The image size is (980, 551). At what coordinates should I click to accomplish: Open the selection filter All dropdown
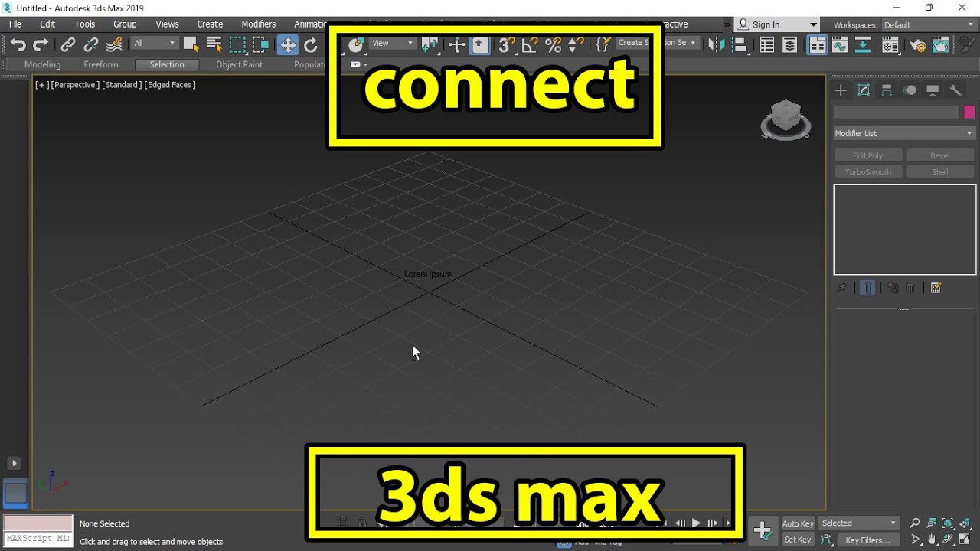pyautogui.click(x=155, y=44)
